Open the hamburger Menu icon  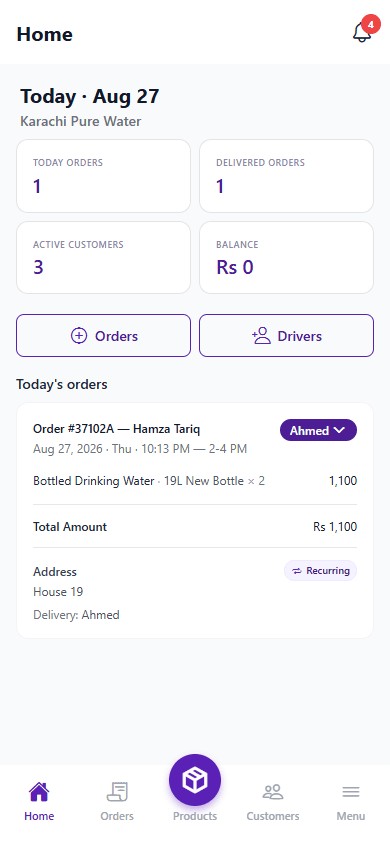(x=351, y=792)
